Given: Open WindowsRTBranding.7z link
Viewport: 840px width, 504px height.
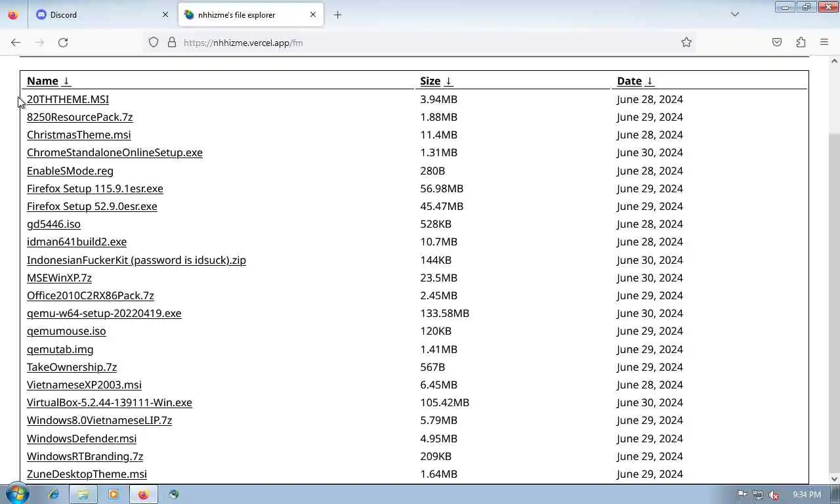Looking at the screenshot, I should click(85, 456).
